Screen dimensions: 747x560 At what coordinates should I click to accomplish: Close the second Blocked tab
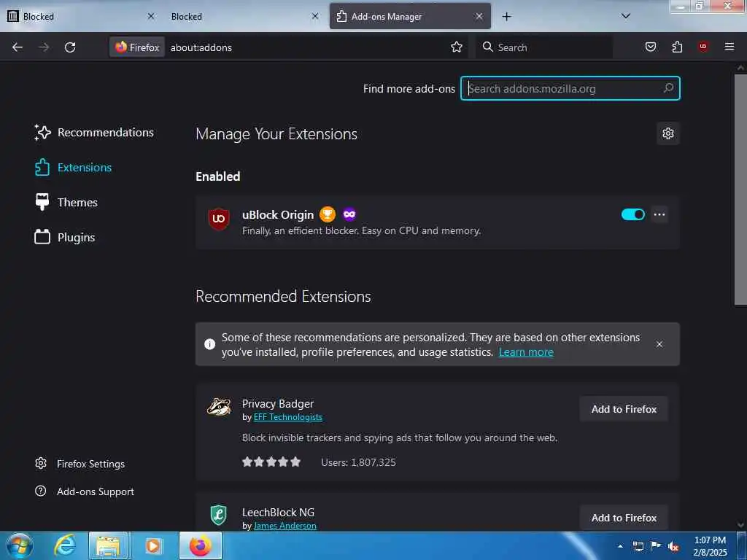(315, 16)
